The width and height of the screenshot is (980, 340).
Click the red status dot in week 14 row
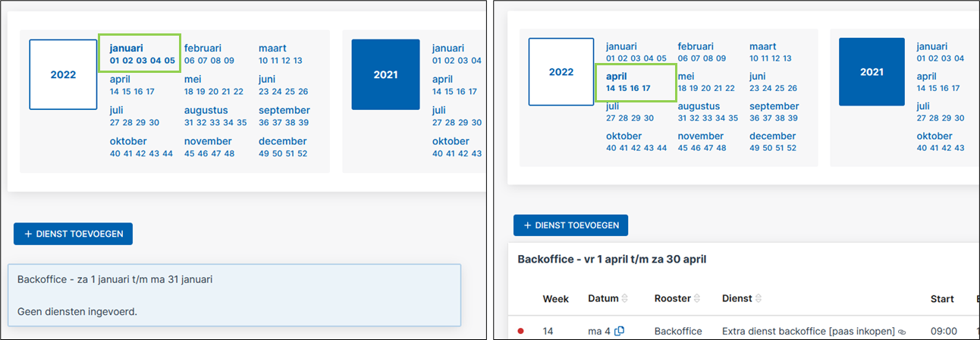click(520, 332)
